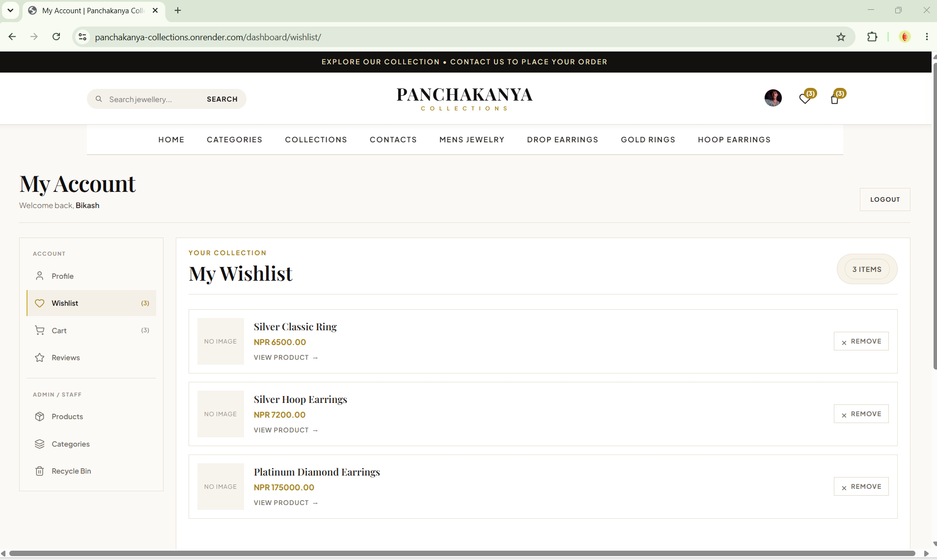Go forward to next page
The height and width of the screenshot is (560, 937).
34,37
